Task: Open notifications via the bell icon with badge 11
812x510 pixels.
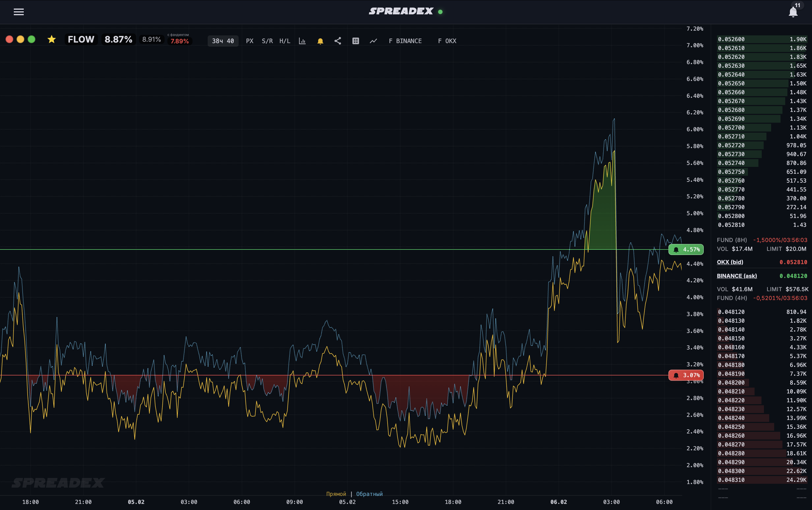Action: click(793, 12)
